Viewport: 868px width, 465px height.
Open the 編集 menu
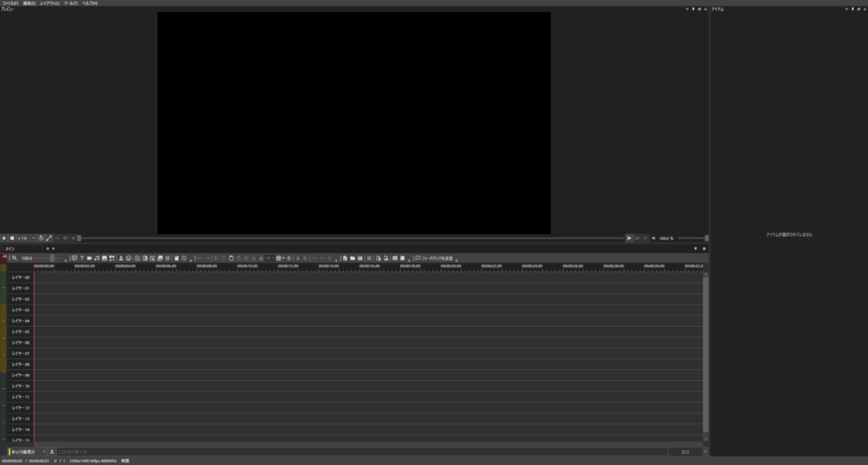coord(30,3)
